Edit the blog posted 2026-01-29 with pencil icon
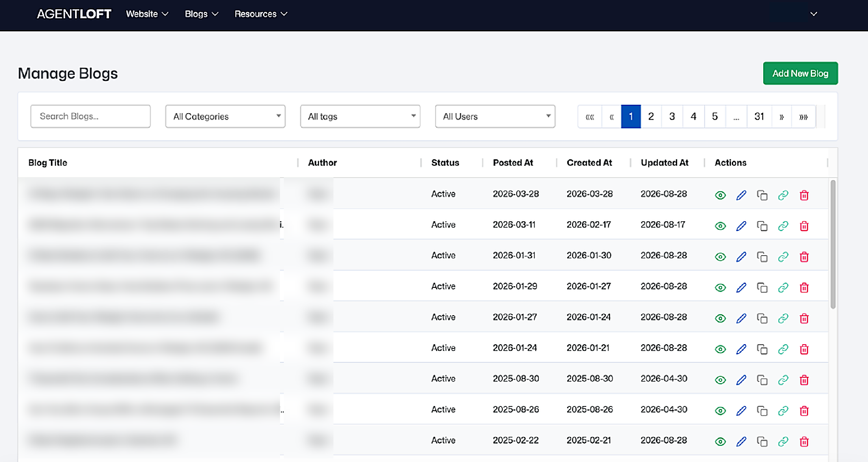This screenshot has height=462, width=868. [741, 288]
